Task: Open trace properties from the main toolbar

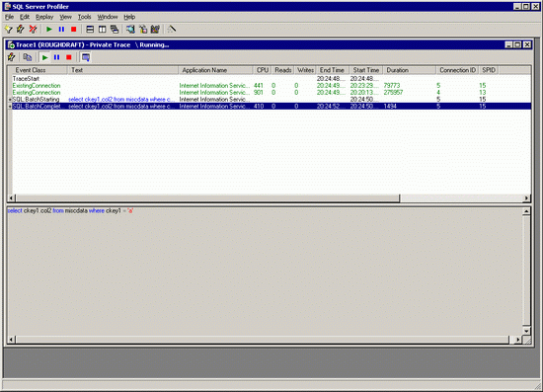Action: point(21,30)
